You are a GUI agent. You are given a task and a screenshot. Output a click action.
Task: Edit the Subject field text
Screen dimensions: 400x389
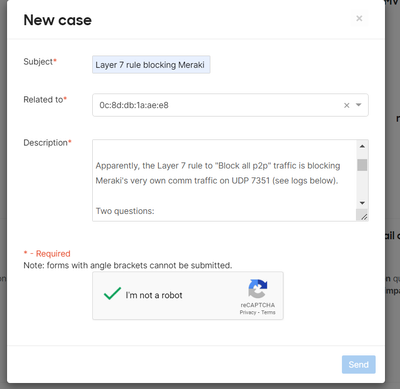coord(151,65)
